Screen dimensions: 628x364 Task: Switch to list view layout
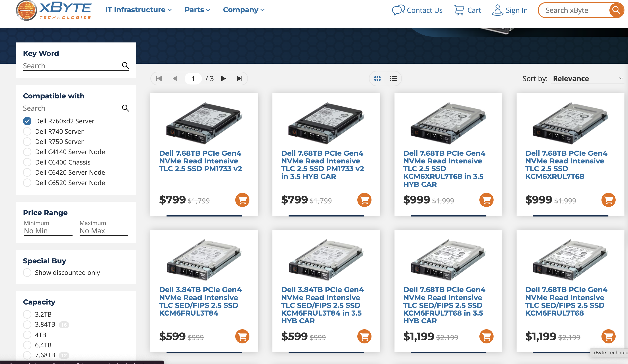(393, 79)
